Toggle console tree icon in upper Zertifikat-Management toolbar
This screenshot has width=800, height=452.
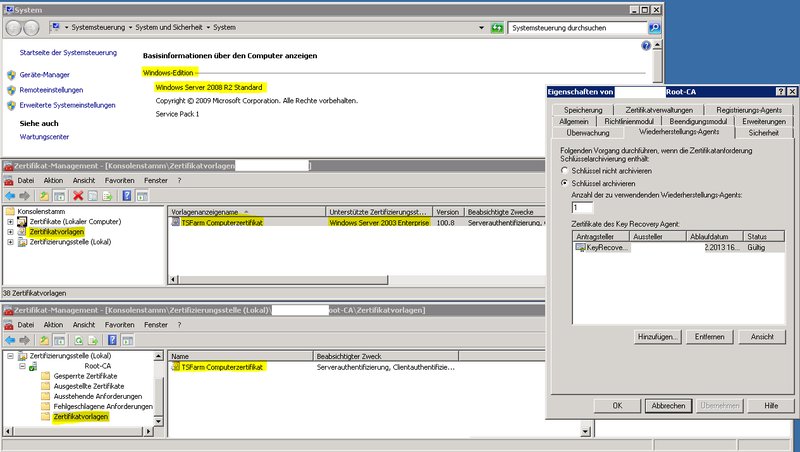coord(59,196)
